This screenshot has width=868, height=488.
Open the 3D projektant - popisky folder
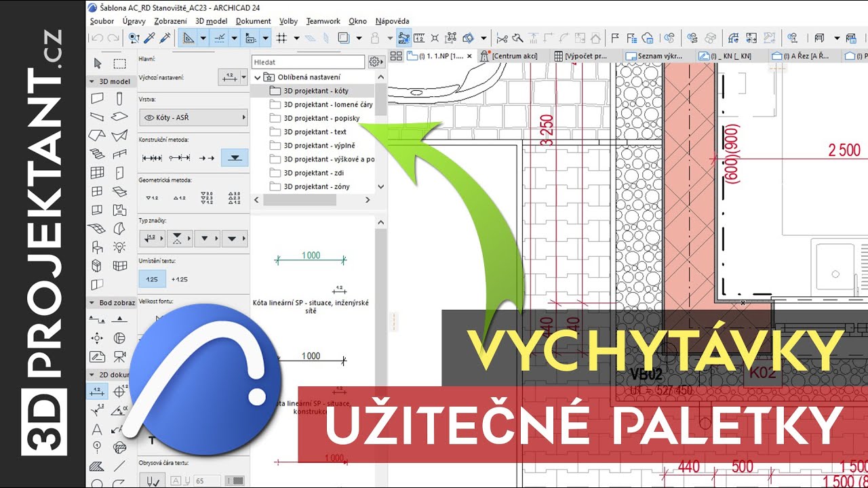coord(321,118)
